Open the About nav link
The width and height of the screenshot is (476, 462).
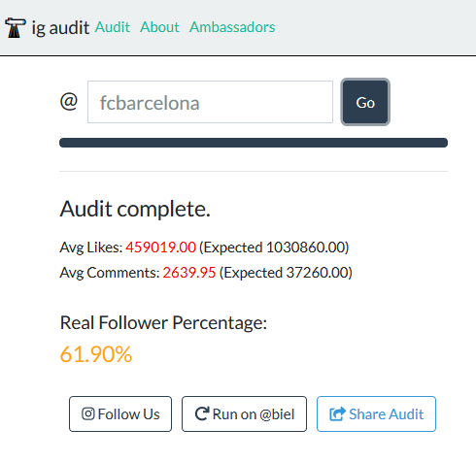[159, 27]
